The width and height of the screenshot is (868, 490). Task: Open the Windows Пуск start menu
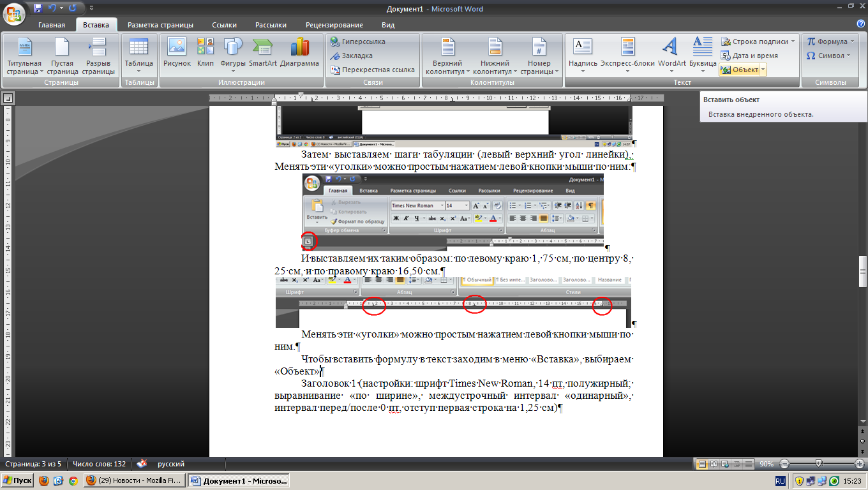click(18, 480)
